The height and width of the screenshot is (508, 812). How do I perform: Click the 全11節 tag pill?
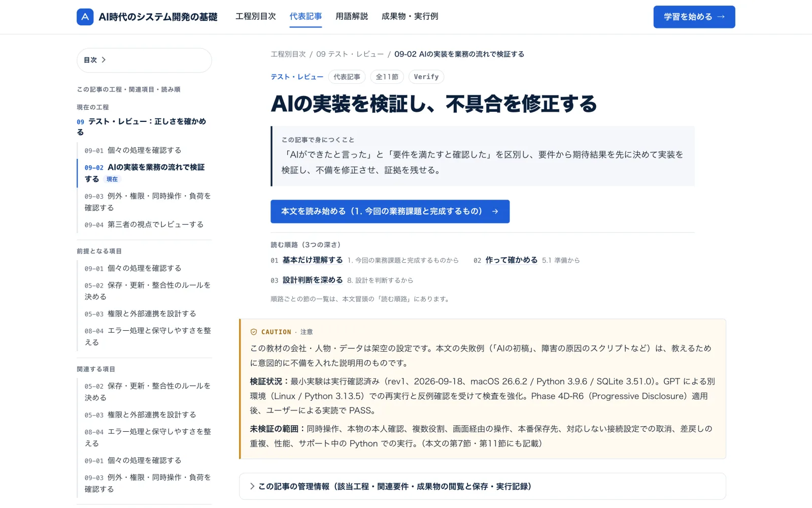(x=387, y=77)
